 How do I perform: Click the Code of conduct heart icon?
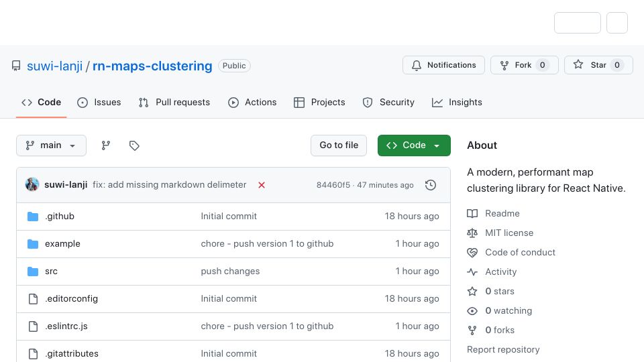tap(472, 253)
